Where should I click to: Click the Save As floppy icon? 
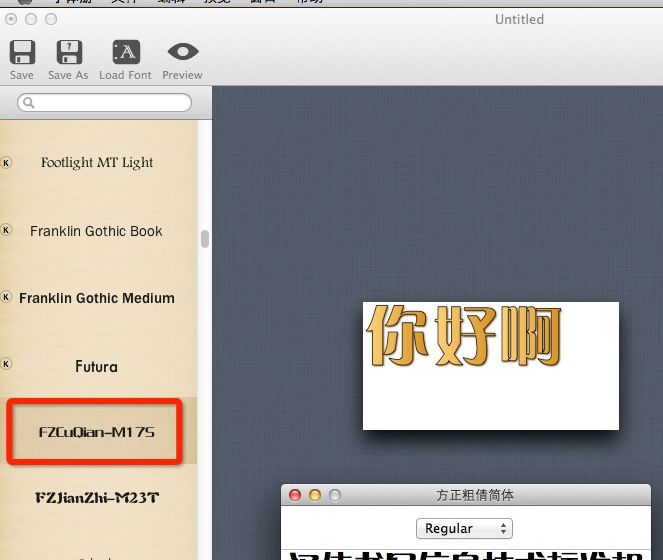[68, 53]
